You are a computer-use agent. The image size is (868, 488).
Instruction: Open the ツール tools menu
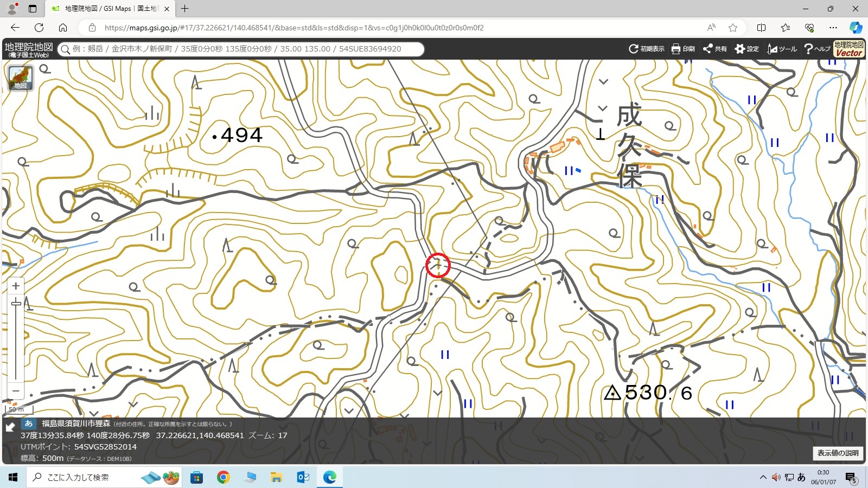pyautogui.click(x=782, y=49)
